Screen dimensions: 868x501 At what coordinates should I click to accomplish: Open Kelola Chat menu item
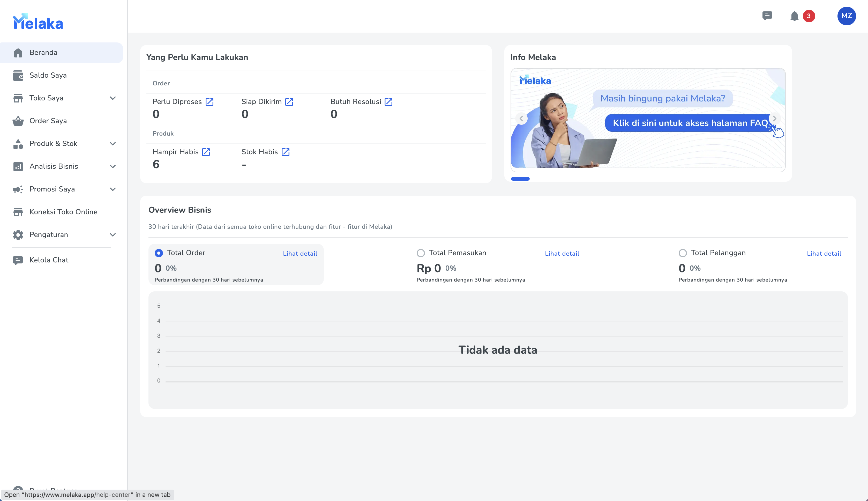62,260
